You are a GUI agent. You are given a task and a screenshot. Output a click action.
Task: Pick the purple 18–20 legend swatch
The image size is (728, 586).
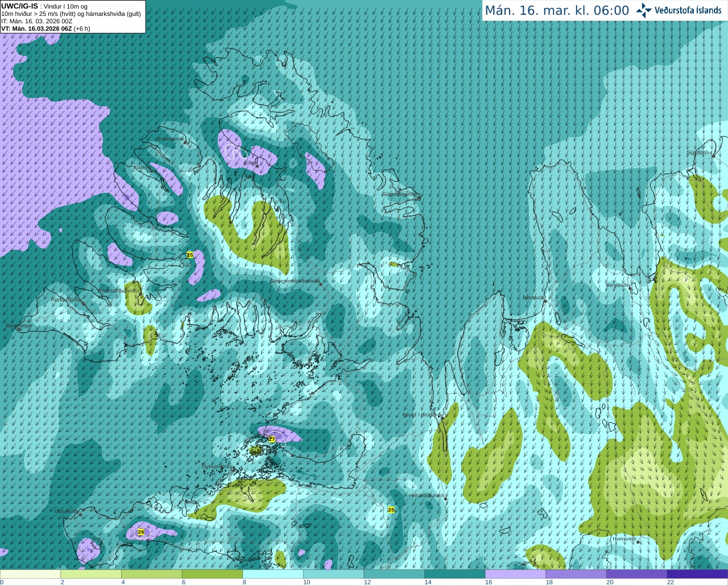[x=576, y=574]
